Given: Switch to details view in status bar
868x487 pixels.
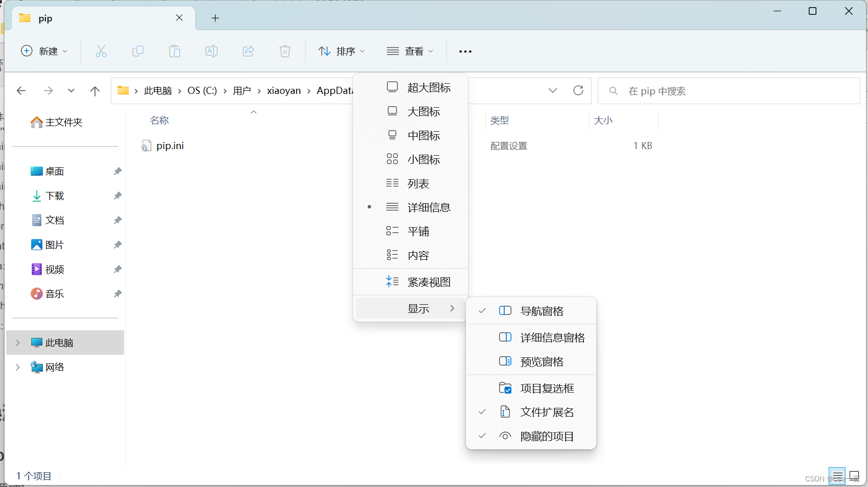Looking at the screenshot, I should (x=837, y=476).
